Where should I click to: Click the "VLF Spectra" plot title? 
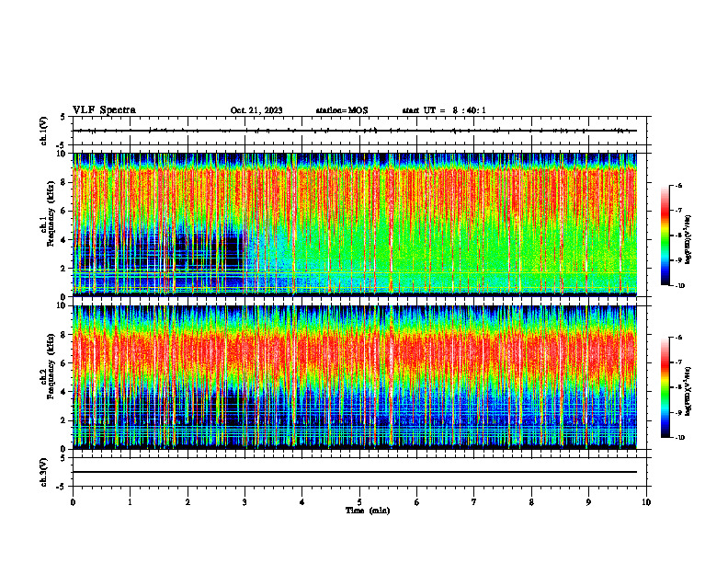104,110
